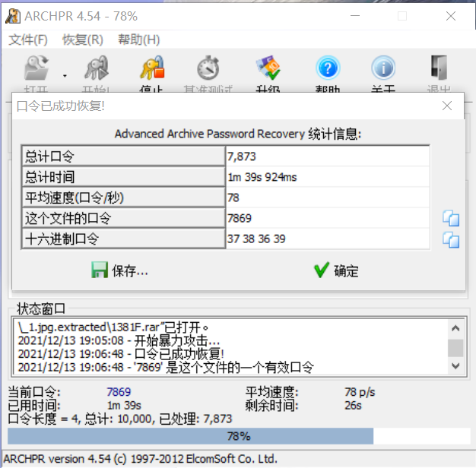Copy the hex password to clipboard
The image size is (476, 468).
point(451,240)
